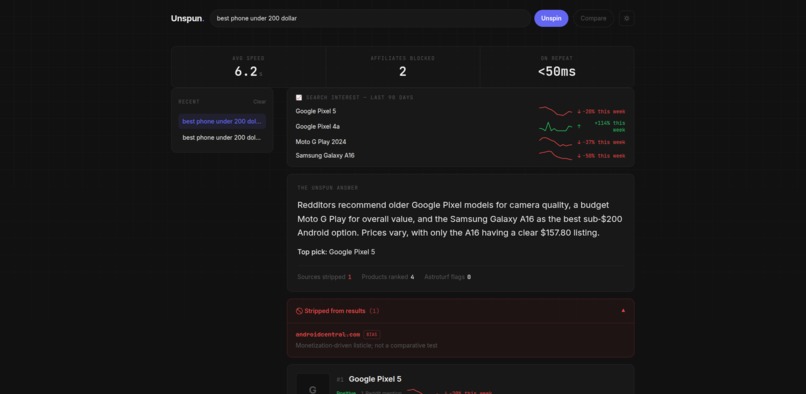Focus the search query input field
806x394 pixels.
(370, 19)
